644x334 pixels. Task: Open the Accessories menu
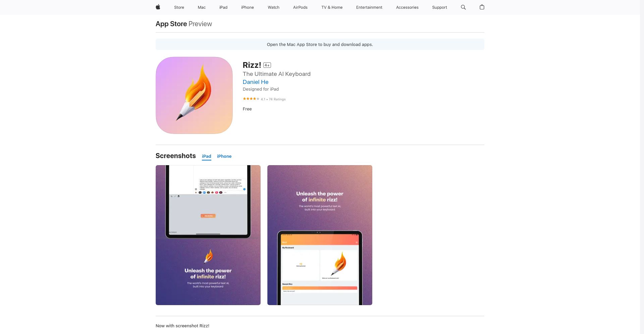[x=407, y=7]
